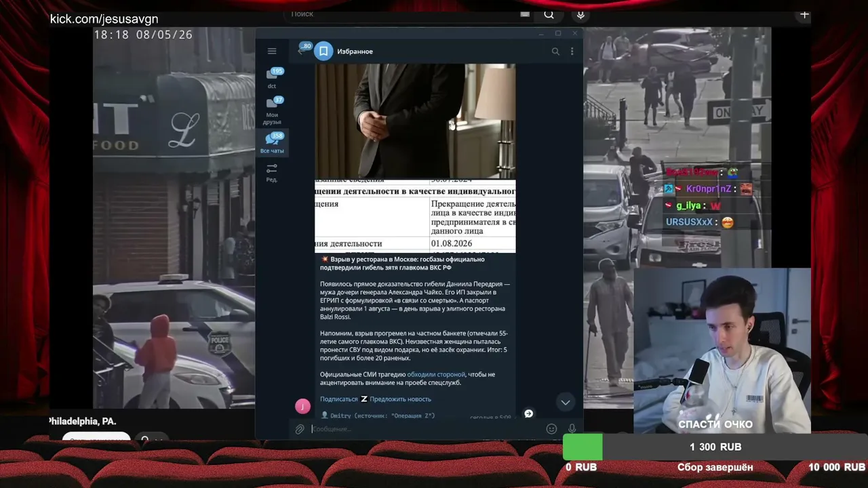Screen dimensions: 868x488
Task: Open the pink J sender avatar
Action: click(x=302, y=406)
